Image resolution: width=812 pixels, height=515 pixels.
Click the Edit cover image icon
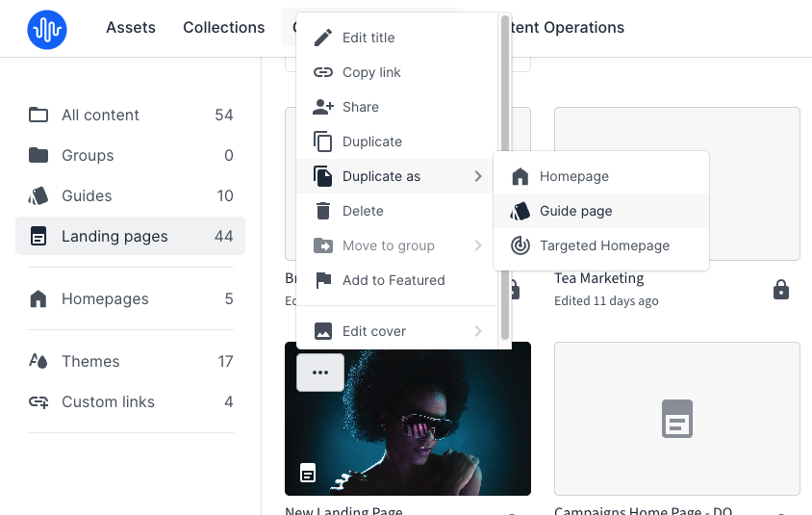(323, 331)
